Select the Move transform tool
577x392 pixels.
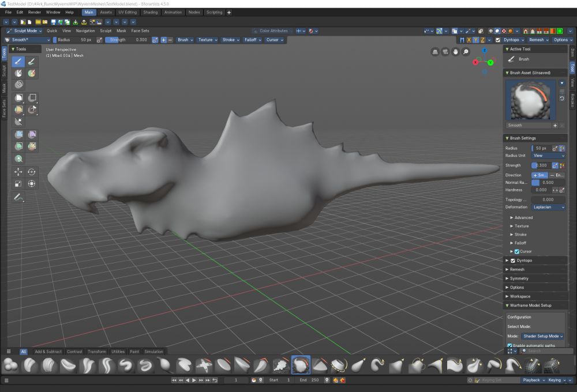[x=18, y=172]
